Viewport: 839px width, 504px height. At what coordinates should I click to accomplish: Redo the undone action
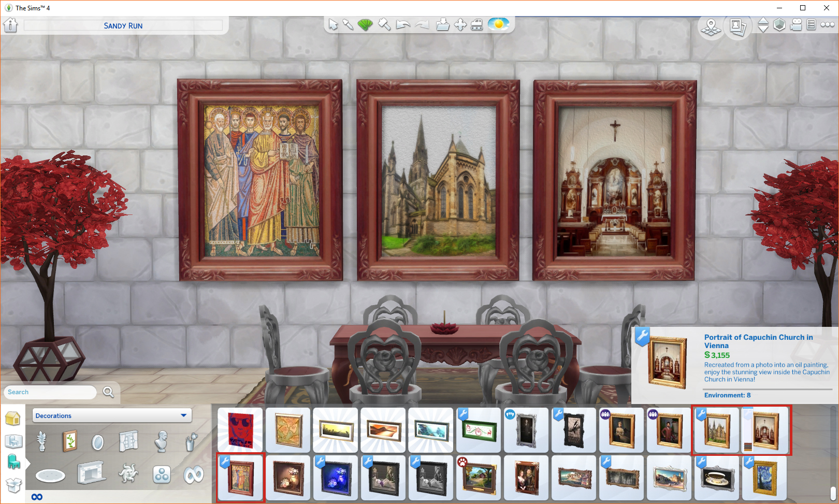(422, 24)
